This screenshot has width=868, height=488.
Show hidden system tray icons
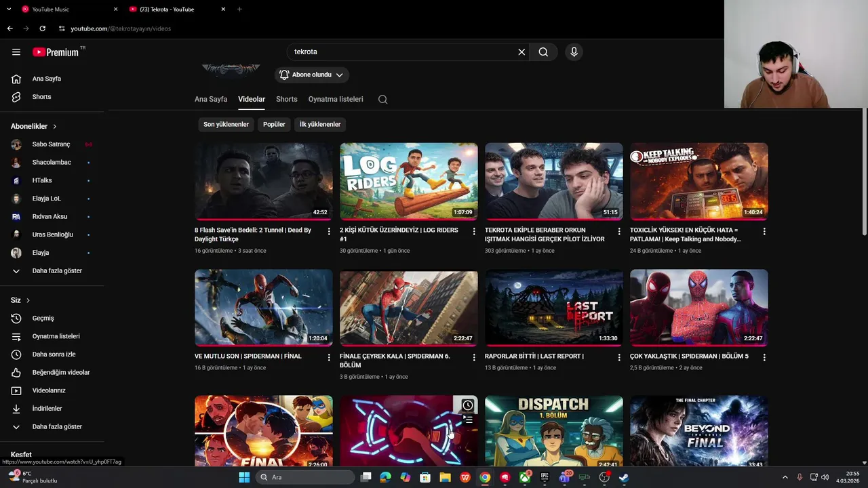[785, 477]
